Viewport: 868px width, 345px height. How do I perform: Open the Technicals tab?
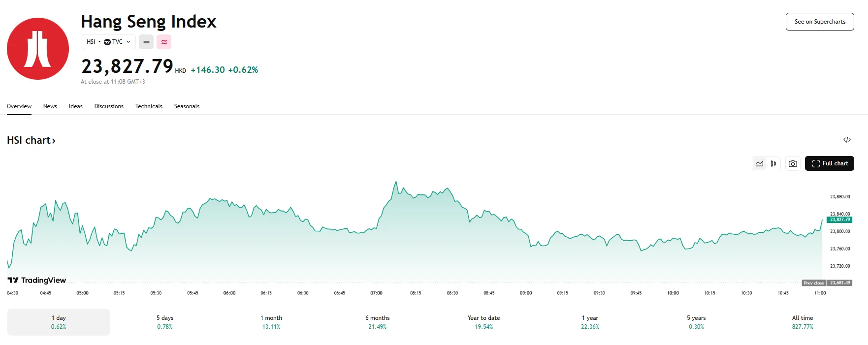(149, 106)
